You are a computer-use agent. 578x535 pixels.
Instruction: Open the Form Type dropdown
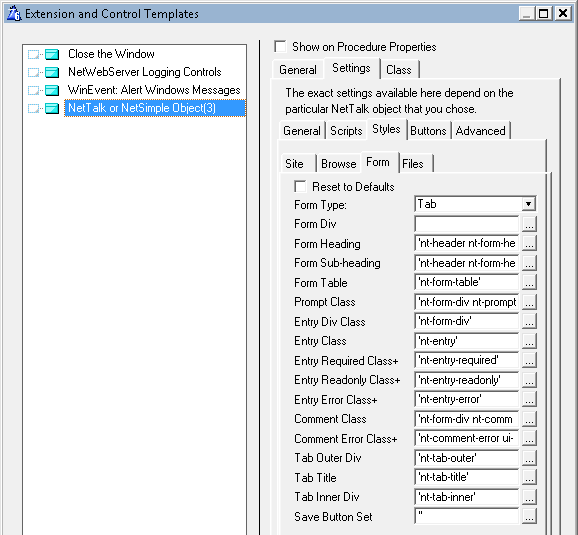coord(528,204)
